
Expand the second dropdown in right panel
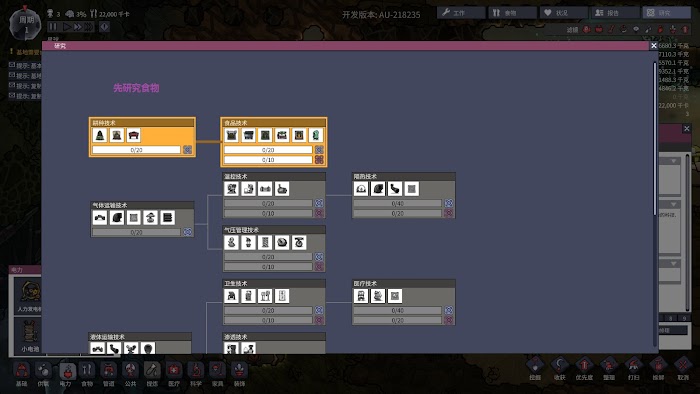pyautogui.click(x=673, y=204)
